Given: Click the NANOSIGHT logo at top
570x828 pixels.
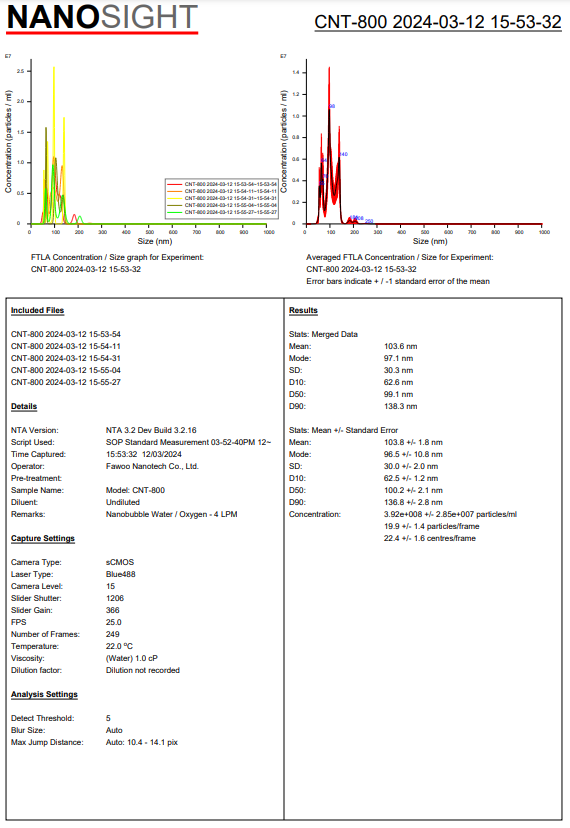Looking at the screenshot, I should click(x=102, y=18).
